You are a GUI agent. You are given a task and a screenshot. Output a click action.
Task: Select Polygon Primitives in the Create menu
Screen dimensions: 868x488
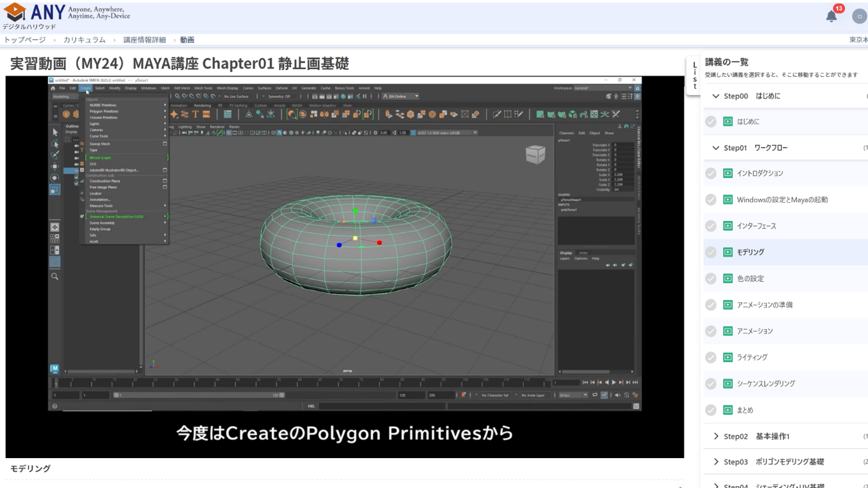(x=104, y=111)
